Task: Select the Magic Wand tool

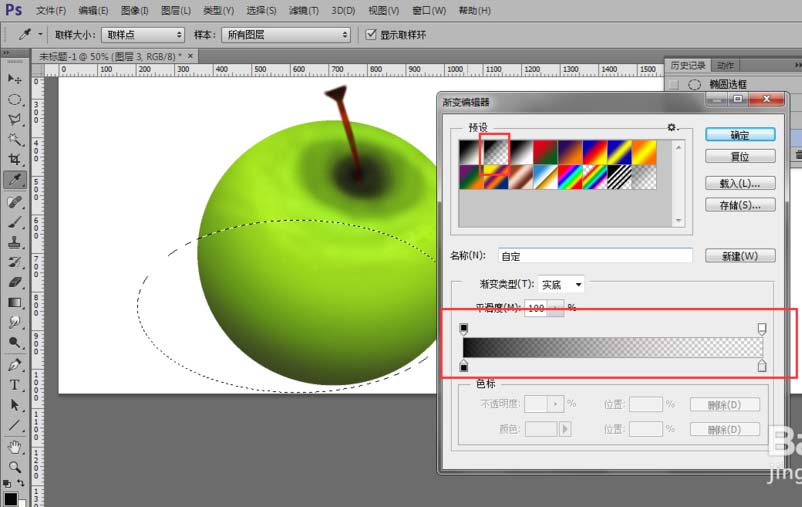Action: (x=14, y=139)
